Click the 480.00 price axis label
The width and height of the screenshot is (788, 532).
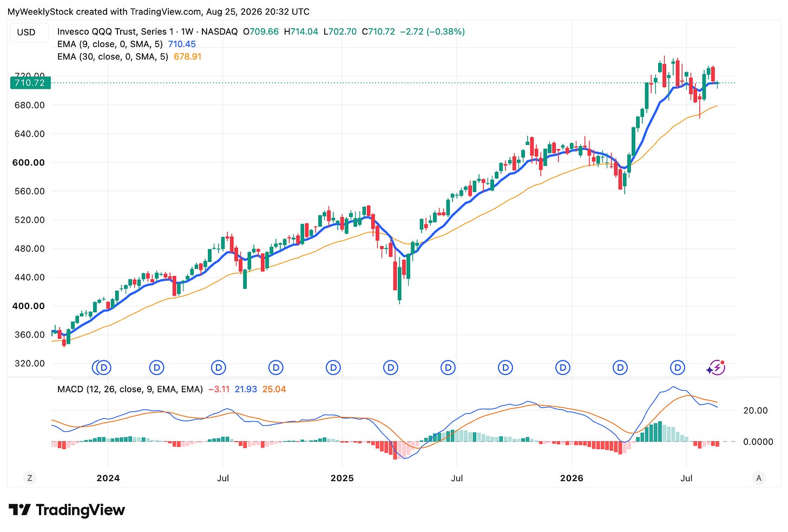pos(30,248)
